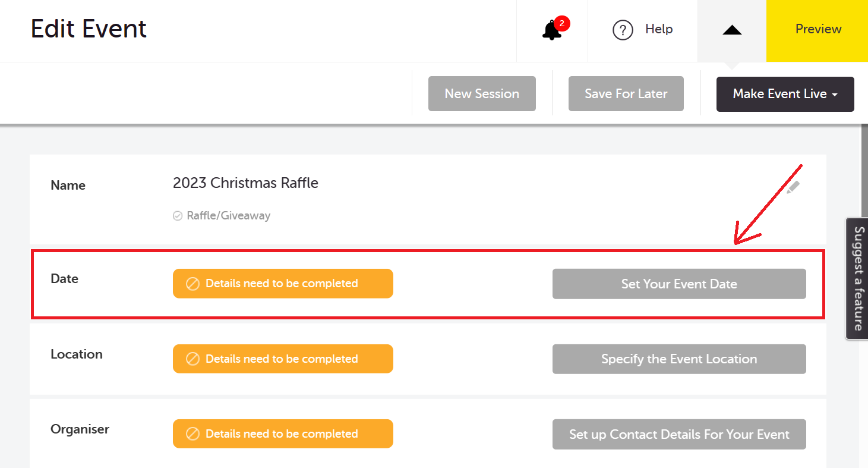Click the red notification count badge
This screenshot has width=868, height=468.
click(561, 23)
